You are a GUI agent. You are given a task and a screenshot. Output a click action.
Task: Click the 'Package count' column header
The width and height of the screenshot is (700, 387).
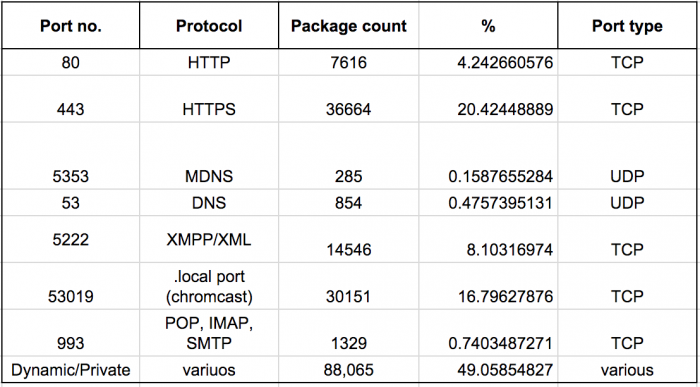(349, 26)
